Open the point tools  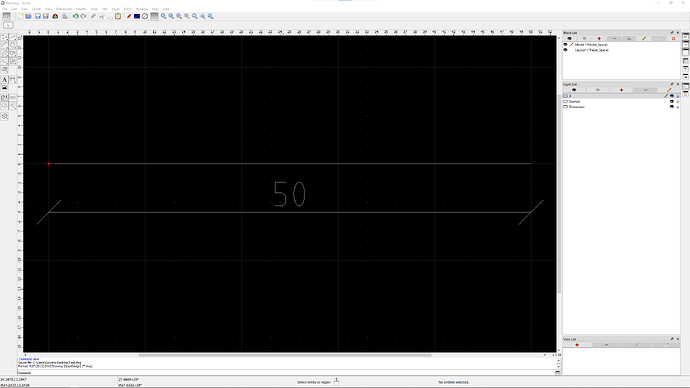pyautogui.click(x=5, y=37)
